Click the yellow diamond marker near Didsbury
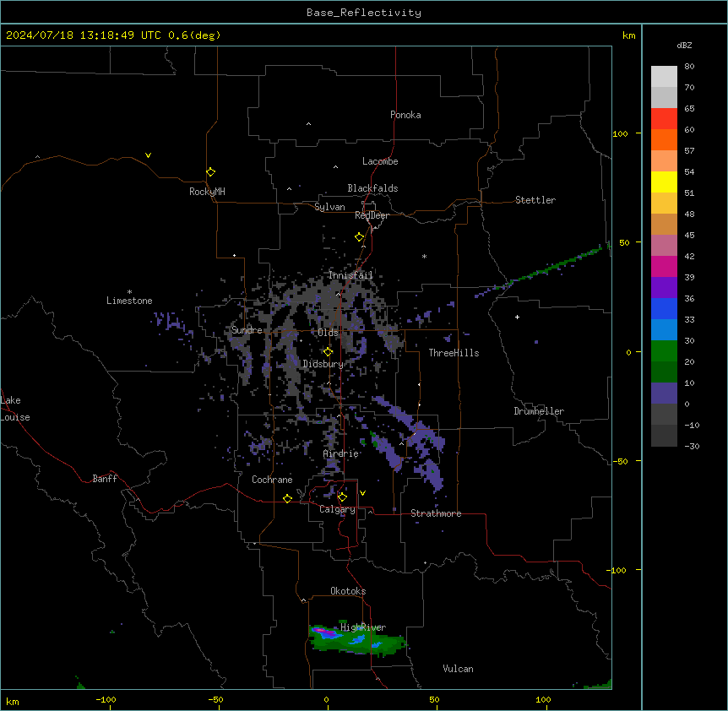728x711 pixels. coord(328,352)
